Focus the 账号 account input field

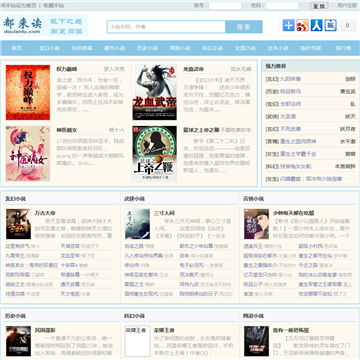pos(225,6)
